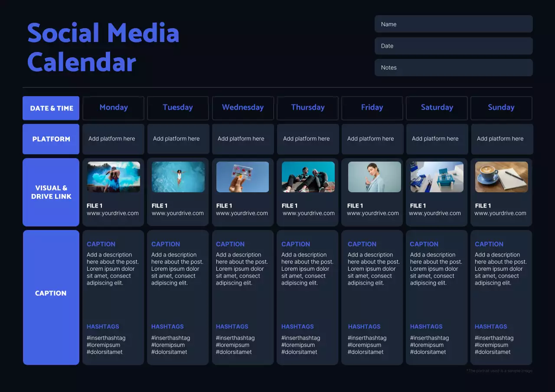555x392 pixels.
Task: Open www.yourdrive.com link under Sunday's FILE 1
Action: coord(501,213)
